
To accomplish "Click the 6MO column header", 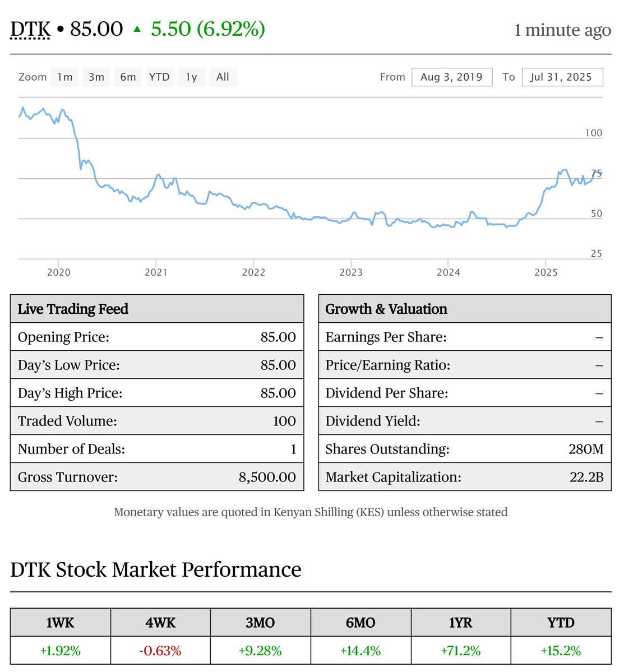I will (361, 622).
